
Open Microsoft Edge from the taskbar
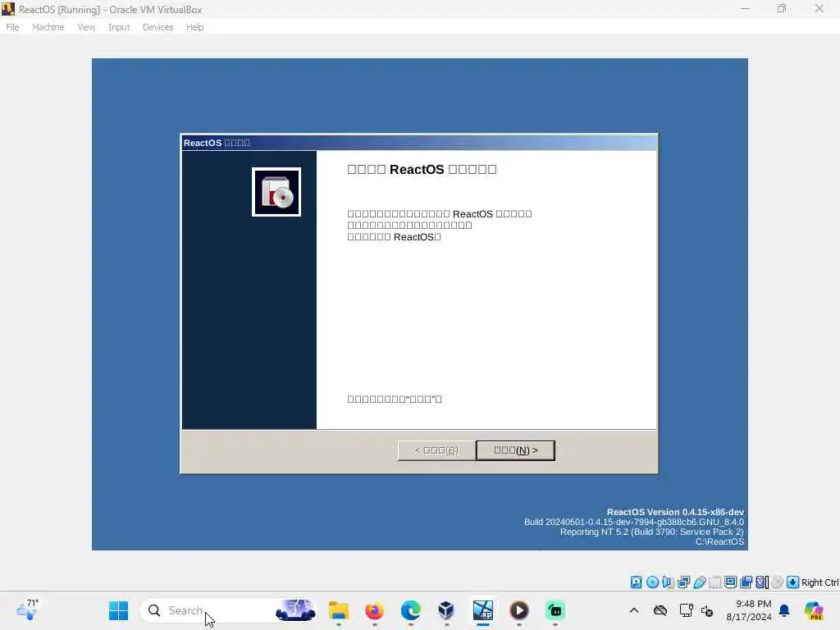tap(410, 610)
